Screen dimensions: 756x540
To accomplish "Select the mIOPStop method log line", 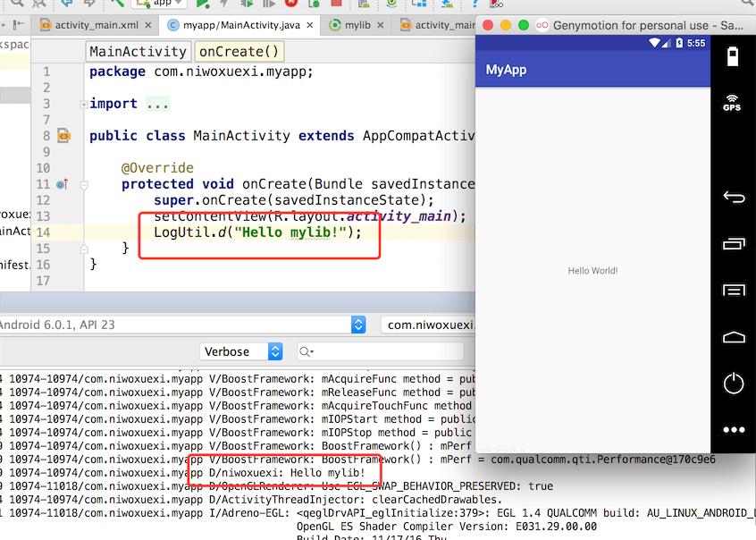I will (238, 433).
